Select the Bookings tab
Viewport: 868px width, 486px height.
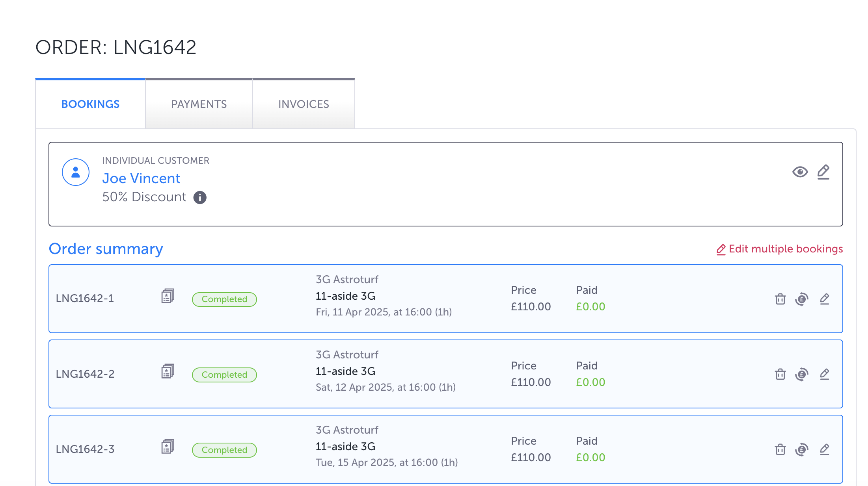point(90,104)
